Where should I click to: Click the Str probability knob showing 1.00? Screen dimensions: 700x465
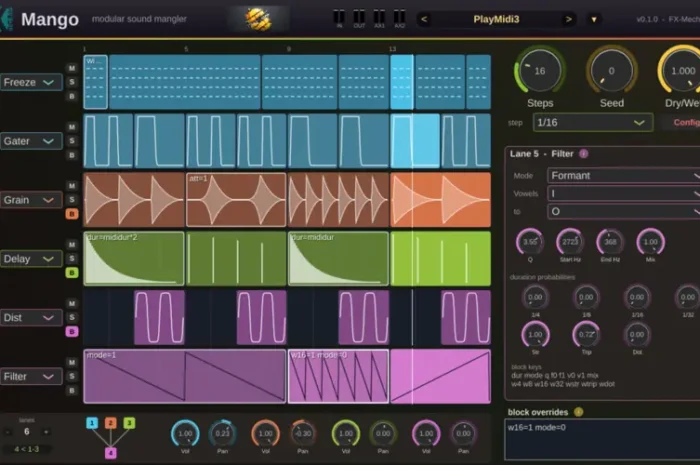[x=535, y=335]
